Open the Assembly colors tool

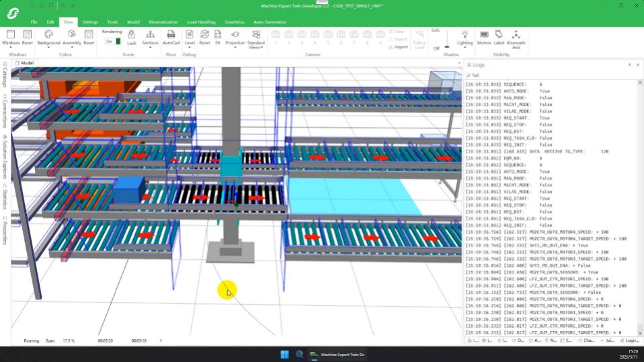pyautogui.click(x=72, y=37)
